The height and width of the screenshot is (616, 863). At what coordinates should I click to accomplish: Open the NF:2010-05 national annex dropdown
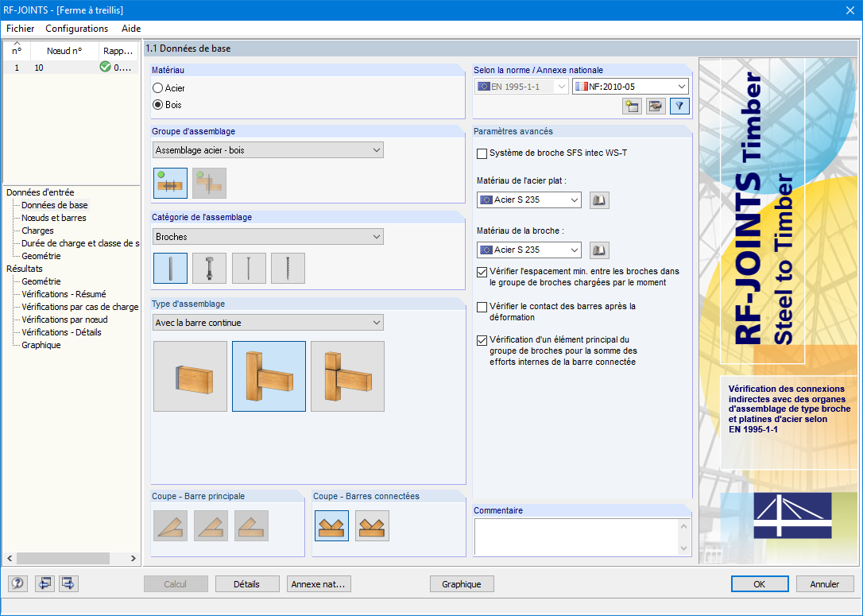(630, 87)
